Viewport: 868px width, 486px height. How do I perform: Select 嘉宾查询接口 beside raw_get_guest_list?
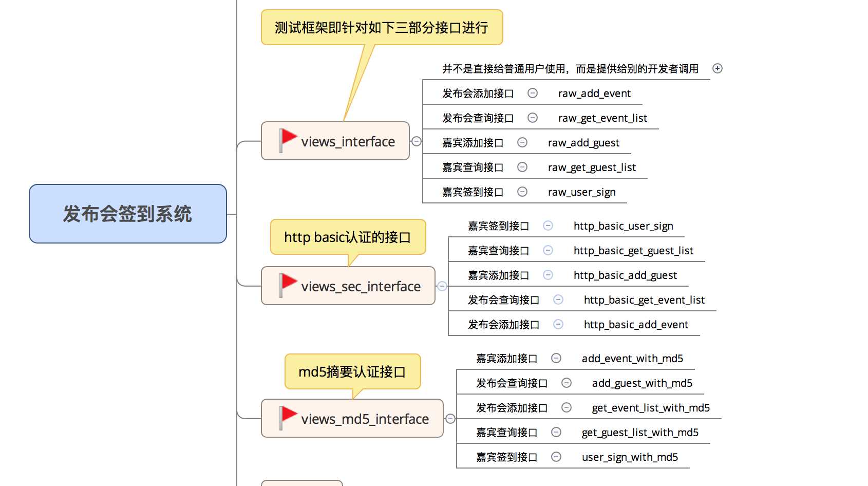point(473,167)
